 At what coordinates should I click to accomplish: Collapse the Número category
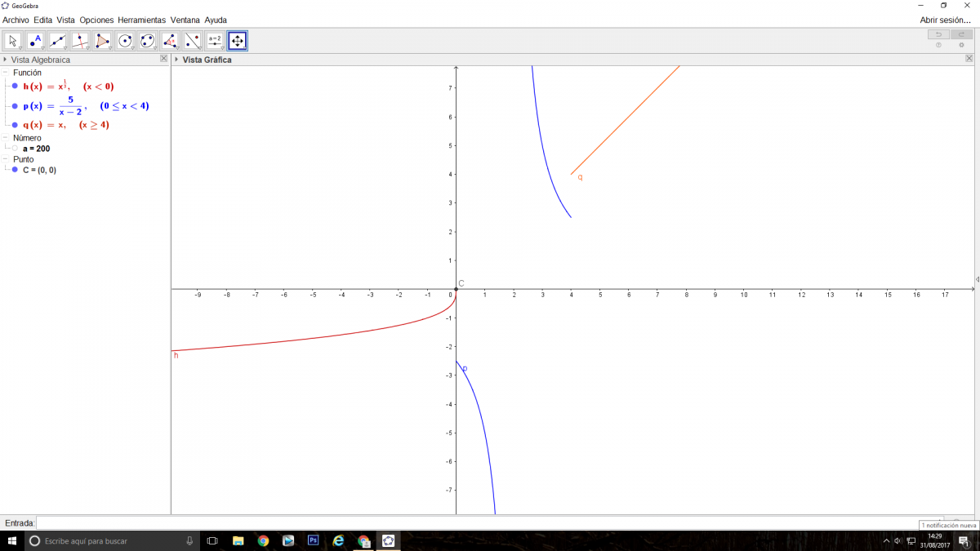pyautogui.click(x=6, y=138)
